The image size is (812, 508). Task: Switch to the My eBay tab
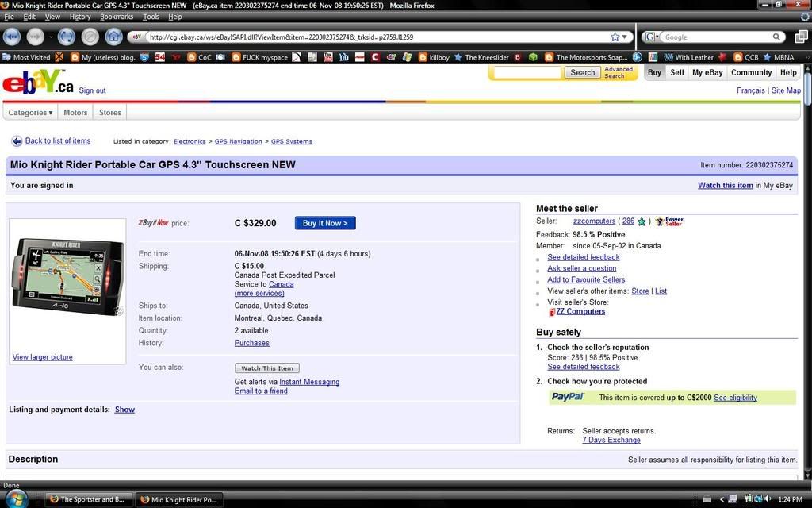pyautogui.click(x=707, y=72)
